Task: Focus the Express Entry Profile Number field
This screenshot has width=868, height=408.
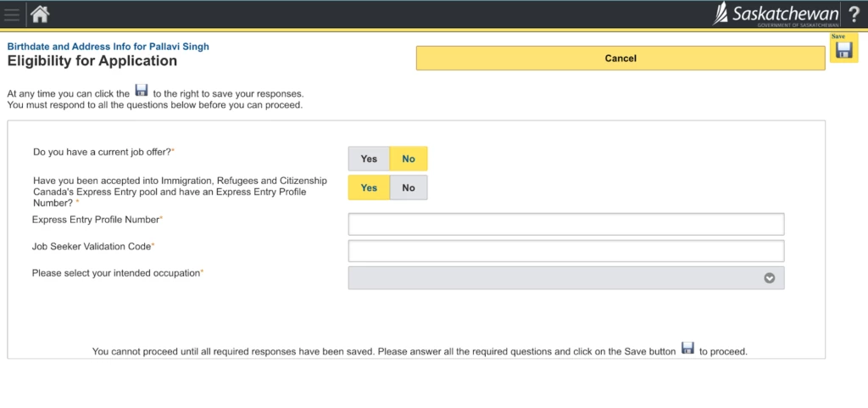Action: pos(566,224)
